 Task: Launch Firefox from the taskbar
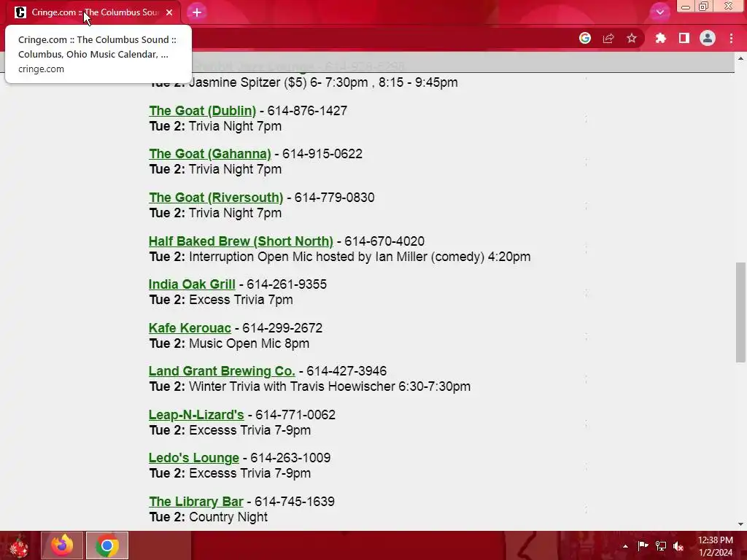63,545
